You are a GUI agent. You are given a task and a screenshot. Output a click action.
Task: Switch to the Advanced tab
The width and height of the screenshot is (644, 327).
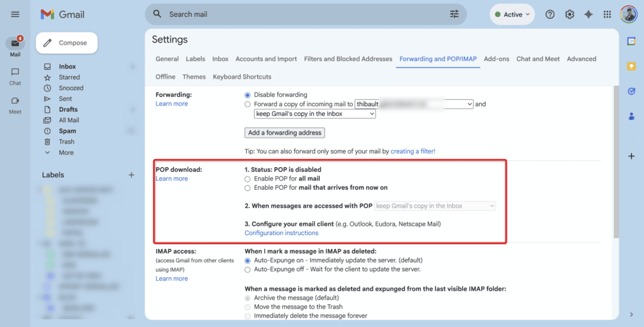pos(582,58)
